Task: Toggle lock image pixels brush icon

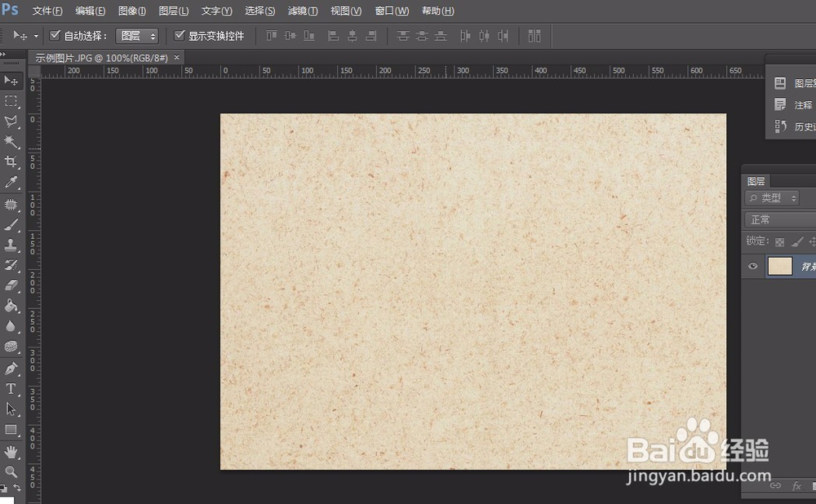Action: point(796,241)
